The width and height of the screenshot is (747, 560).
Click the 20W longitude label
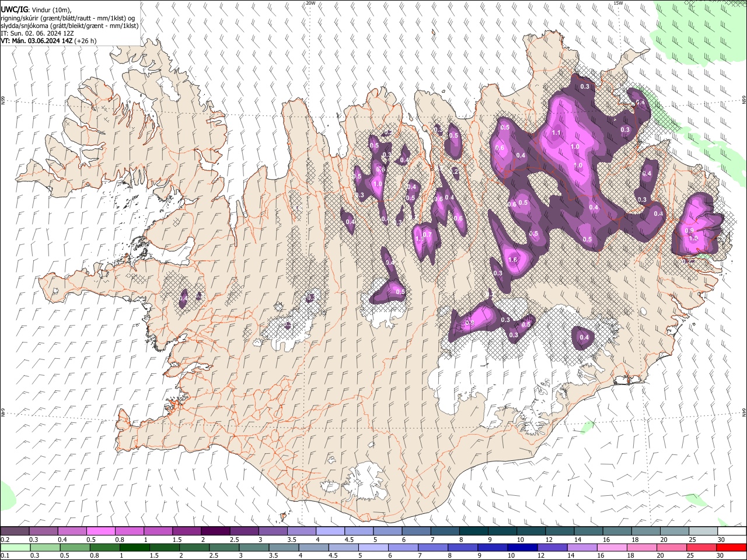(x=310, y=3)
